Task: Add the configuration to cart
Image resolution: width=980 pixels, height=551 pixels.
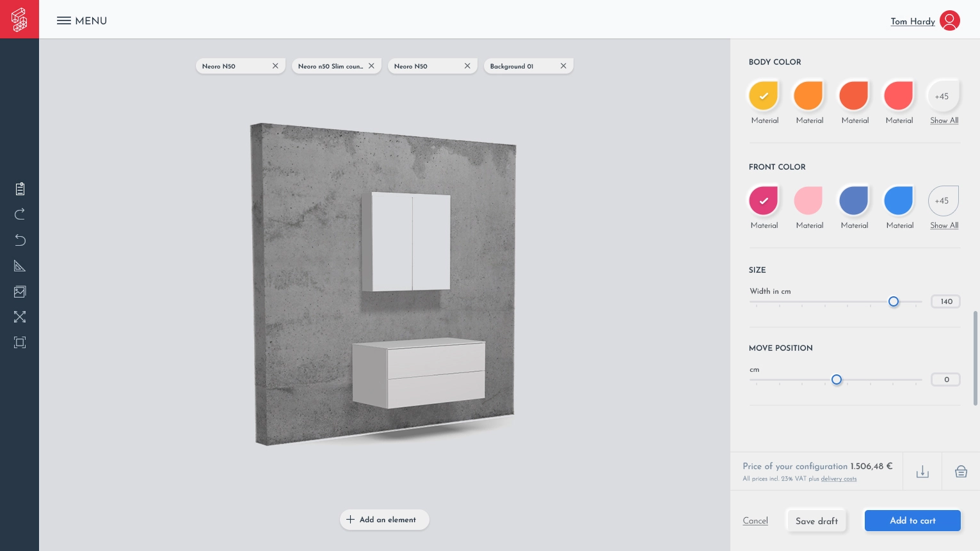Action: pyautogui.click(x=913, y=520)
